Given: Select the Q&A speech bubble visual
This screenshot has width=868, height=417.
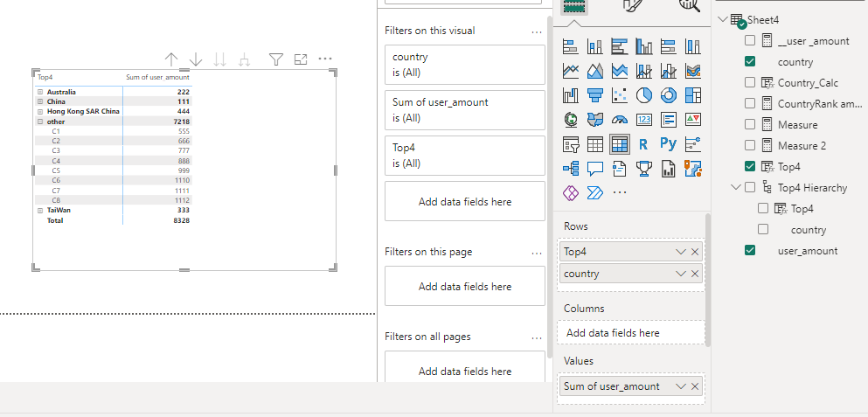Looking at the screenshot, I should (x=595, y=169).
